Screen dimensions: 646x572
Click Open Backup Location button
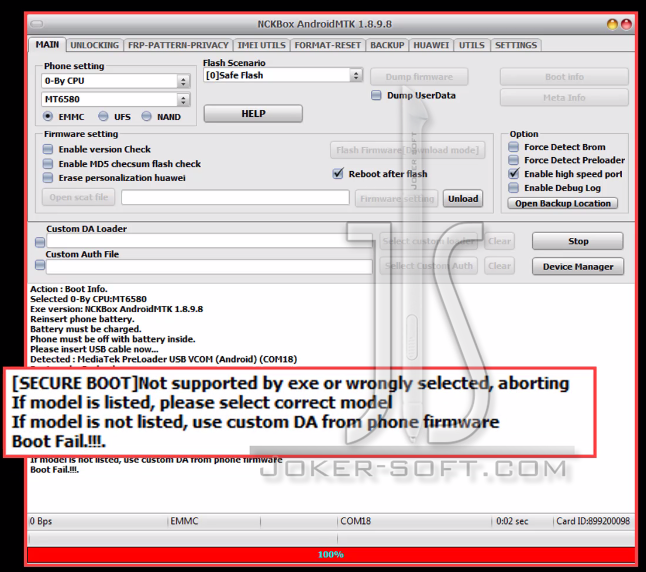(563, 204)
